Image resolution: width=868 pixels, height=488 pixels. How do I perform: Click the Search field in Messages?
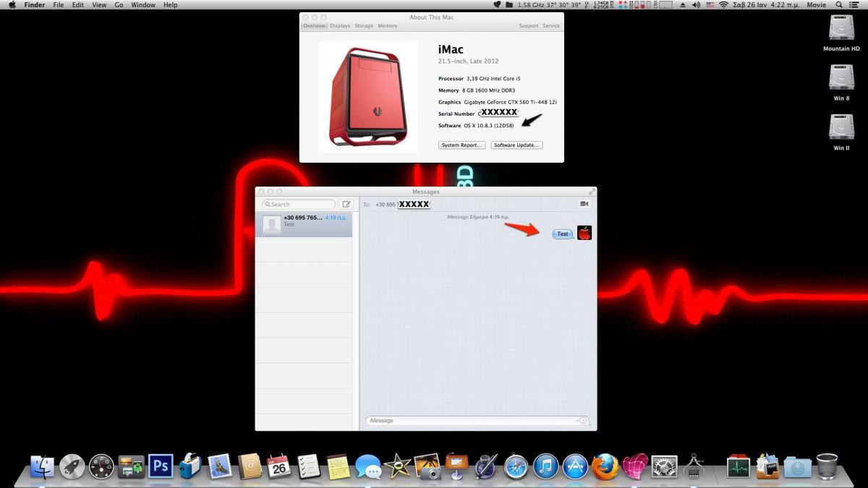(299, 204)
